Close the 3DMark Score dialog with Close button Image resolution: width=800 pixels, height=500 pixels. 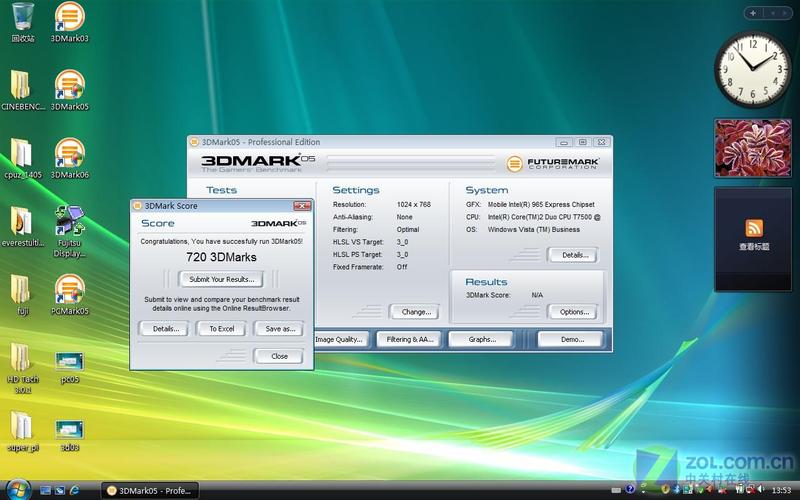(279, 356)
